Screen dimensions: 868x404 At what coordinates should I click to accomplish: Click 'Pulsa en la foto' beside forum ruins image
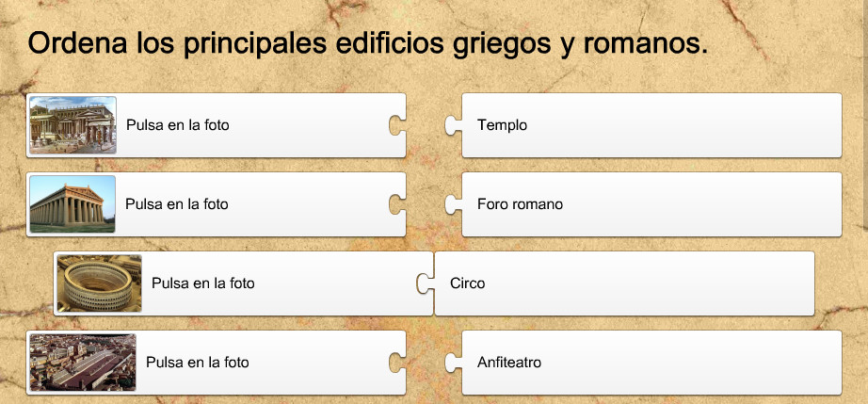point(178,125)
